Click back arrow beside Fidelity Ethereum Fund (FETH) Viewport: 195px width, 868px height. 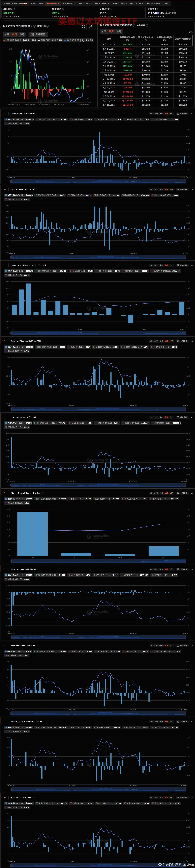4,189
